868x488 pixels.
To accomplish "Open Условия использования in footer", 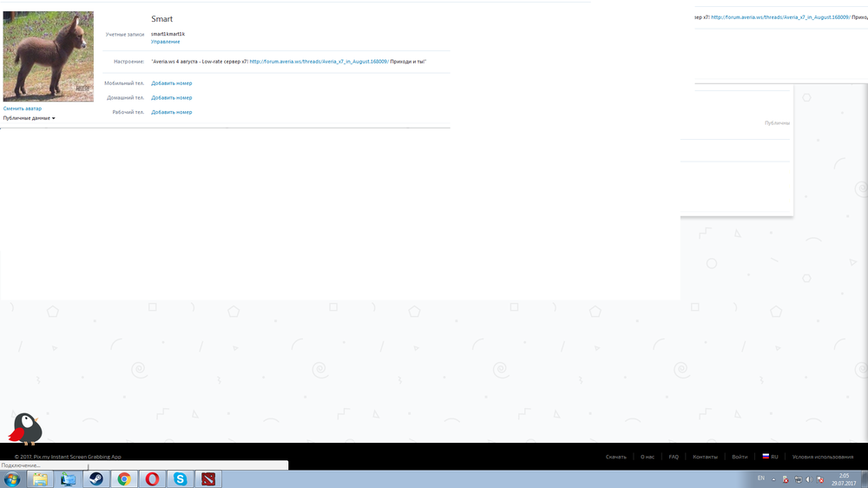I will tap(823, 457).
